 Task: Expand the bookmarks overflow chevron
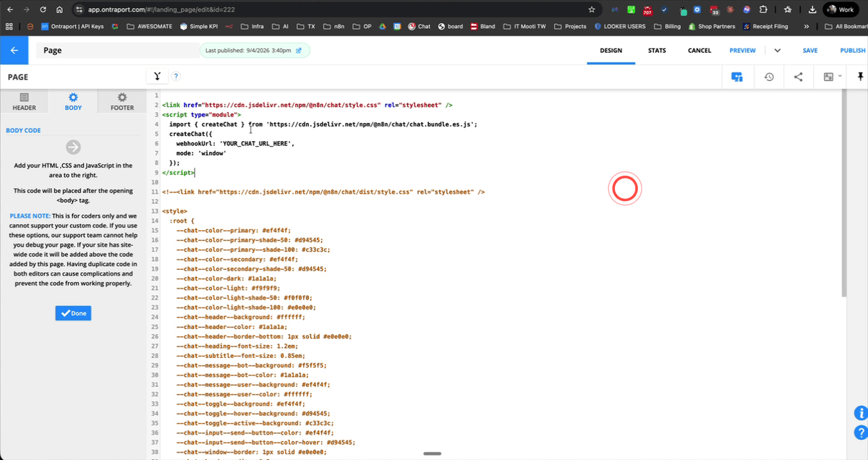(x=806, y=26)
